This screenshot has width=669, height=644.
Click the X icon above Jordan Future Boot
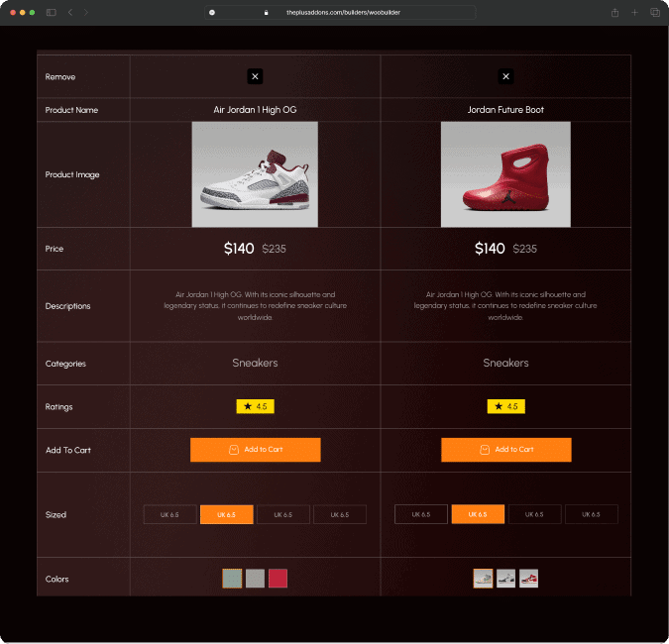pos(505,76)
